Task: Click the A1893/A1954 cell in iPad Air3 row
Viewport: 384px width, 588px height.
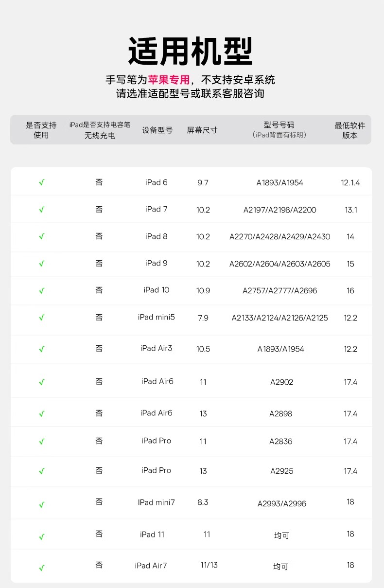Action: (280, 349)
